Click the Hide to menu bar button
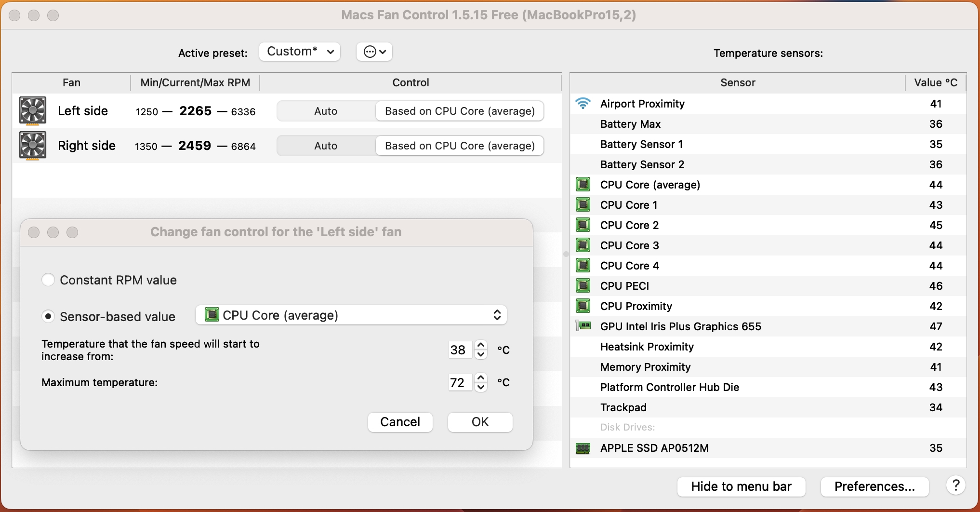 point(741,486)
